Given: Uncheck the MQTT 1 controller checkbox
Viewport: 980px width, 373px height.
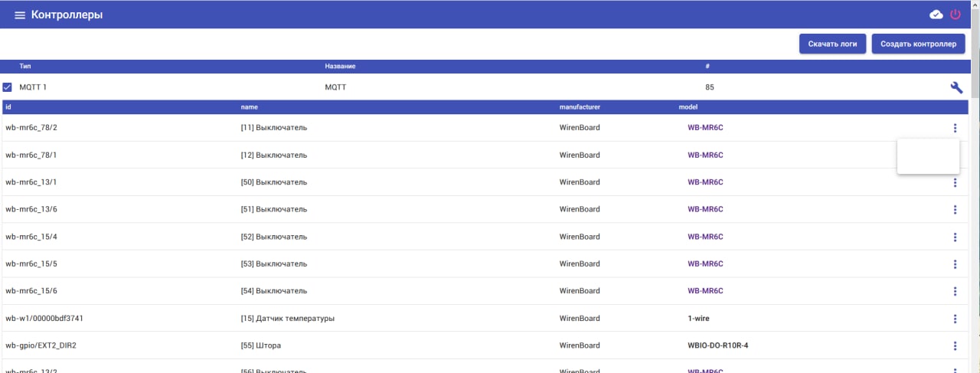Looking at the screenshot, I should (x=8, y=87).
